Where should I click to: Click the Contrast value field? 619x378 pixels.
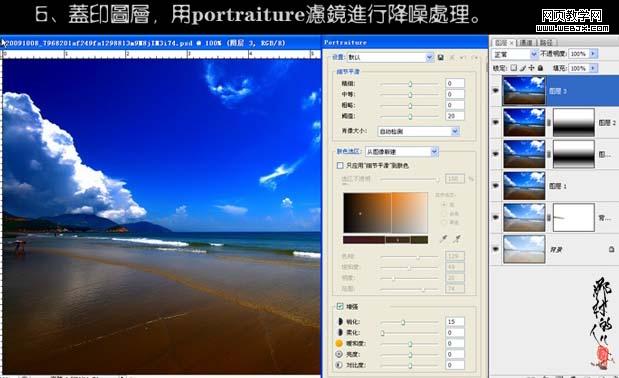(455, 365)
